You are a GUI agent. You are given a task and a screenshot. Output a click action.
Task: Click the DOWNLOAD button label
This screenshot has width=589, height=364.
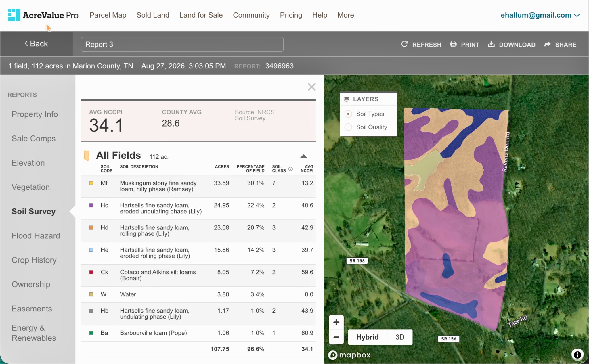[x=517, y=45]
